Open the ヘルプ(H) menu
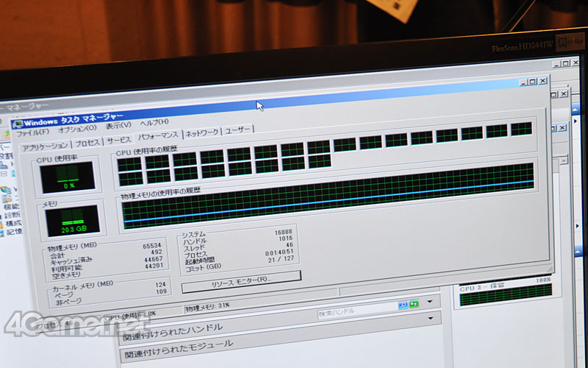Image resolution: width=588 pixels, height=368 pixels. coord(154,122)
